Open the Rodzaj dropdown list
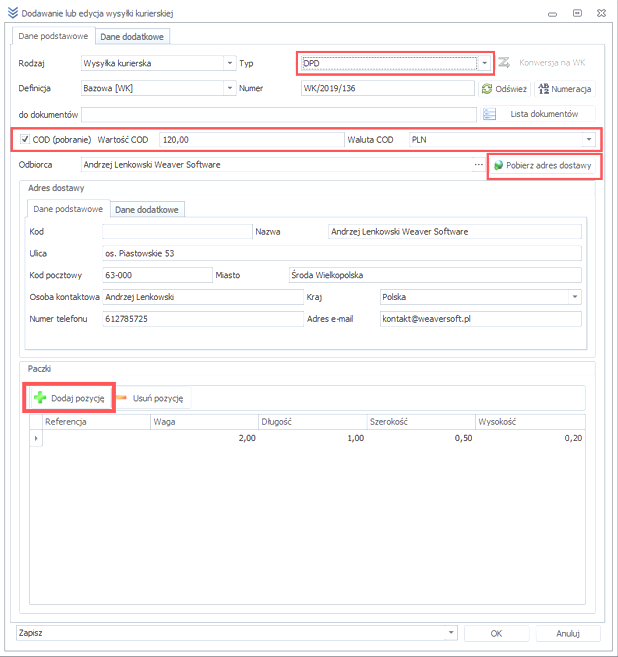Viewport: 618px width, 657px height. pos(229,62)
